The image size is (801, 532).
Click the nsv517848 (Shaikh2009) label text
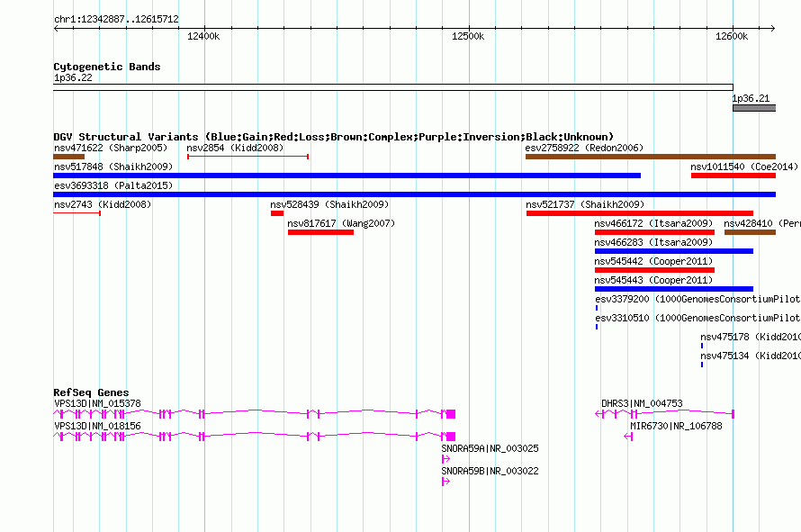tap(112, 167)
